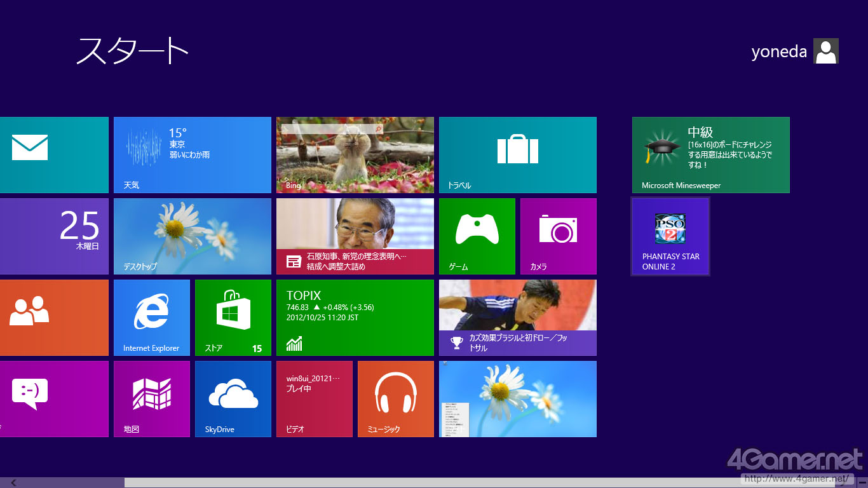
Task: Open the Bing chipmunk tile
Action: tap(355, 154)
